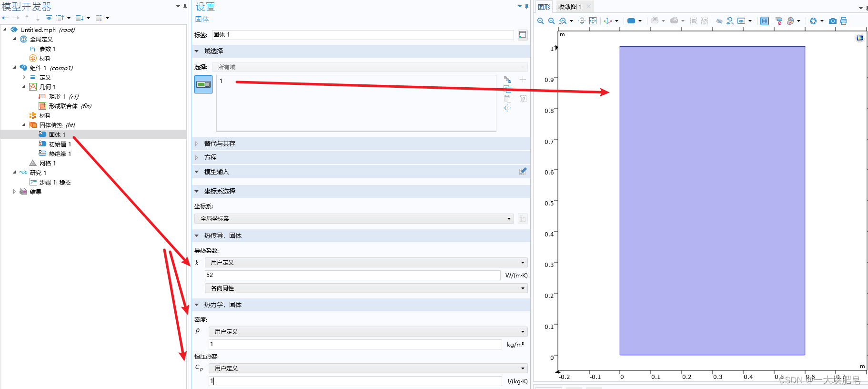Click the reset hiding view icon
The width and height of the screenshot is (868, 389).
pyautogui.click(x=730, y=21)
